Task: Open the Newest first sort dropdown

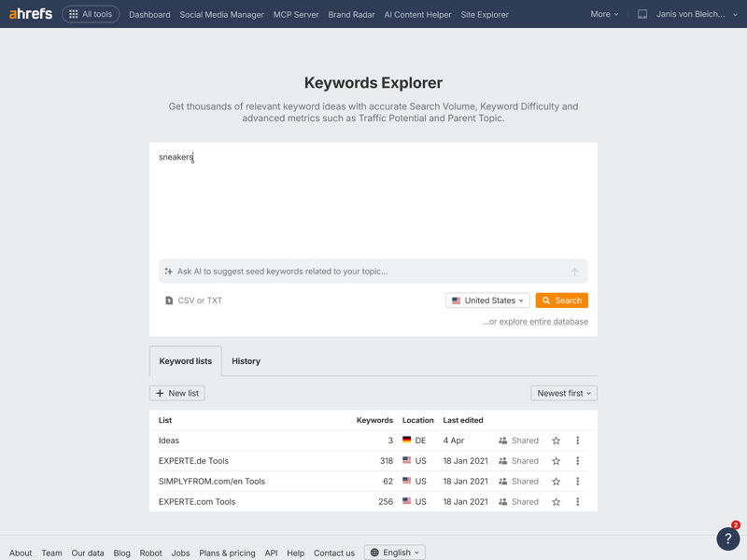Action: click(564, 393)
